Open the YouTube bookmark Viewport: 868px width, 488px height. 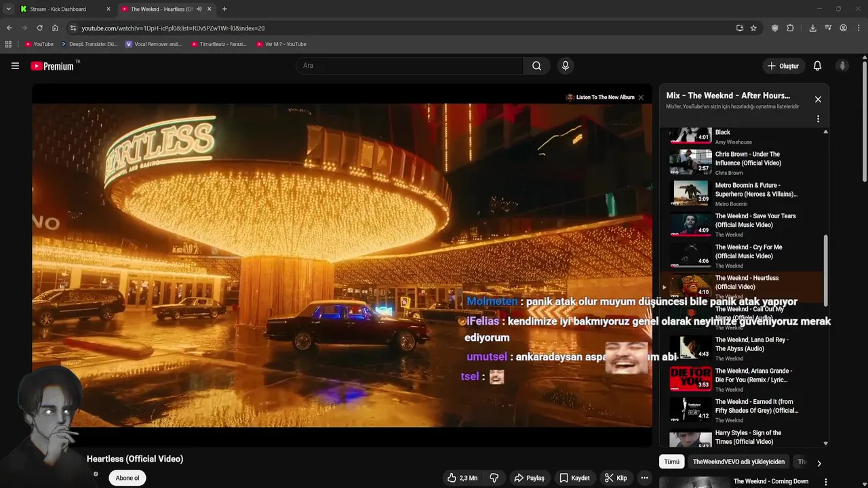(39, 44)
